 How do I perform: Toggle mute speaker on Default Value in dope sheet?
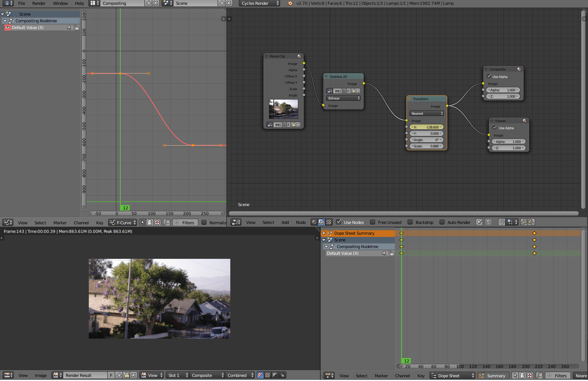coord(385,254)
